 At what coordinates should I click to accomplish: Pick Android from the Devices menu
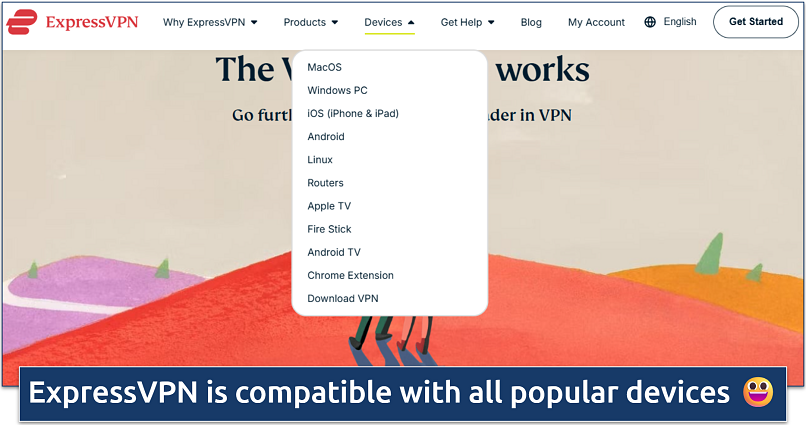tap(326, 136)
